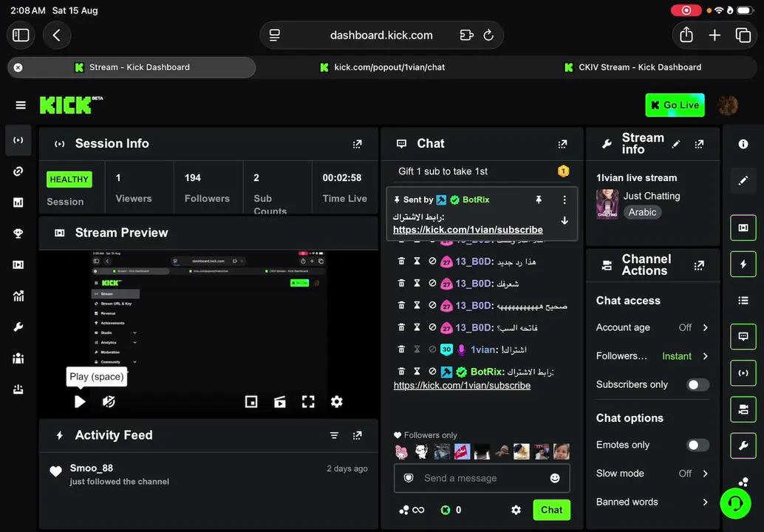The width and height of the screenshot is (764, 532).
Task: Click the lightning Activity Feed widget icon in right sidebar
Action: point(743,264)
